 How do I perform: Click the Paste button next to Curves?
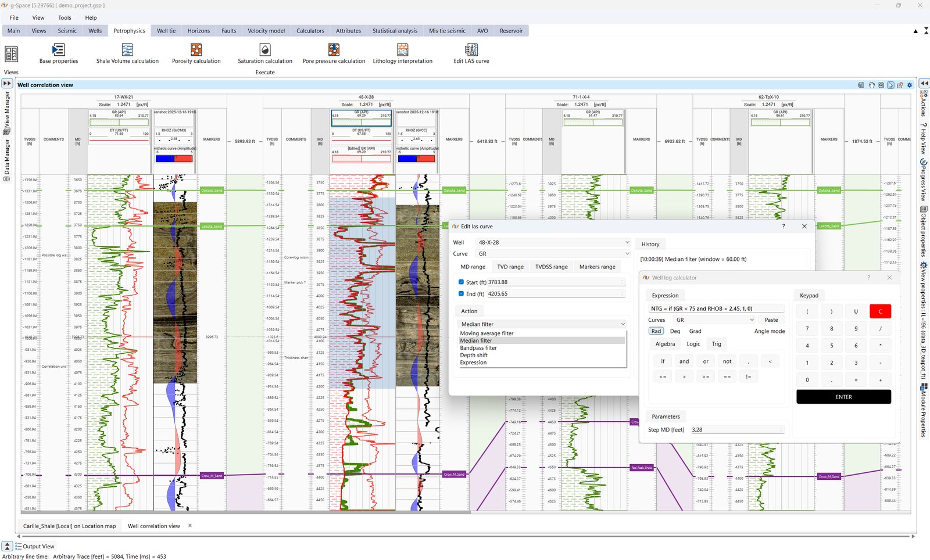pyautogui.click(x=771, y=320)
